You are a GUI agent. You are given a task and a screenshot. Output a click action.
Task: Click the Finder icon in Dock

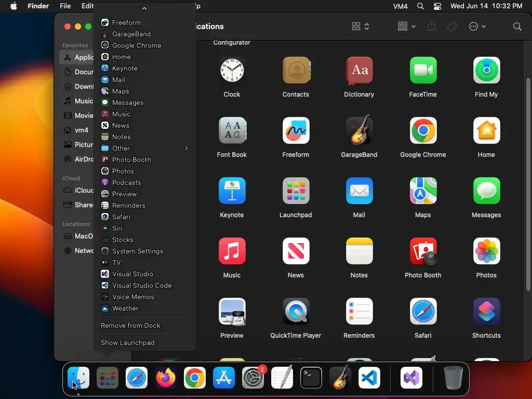click(78, 378)
